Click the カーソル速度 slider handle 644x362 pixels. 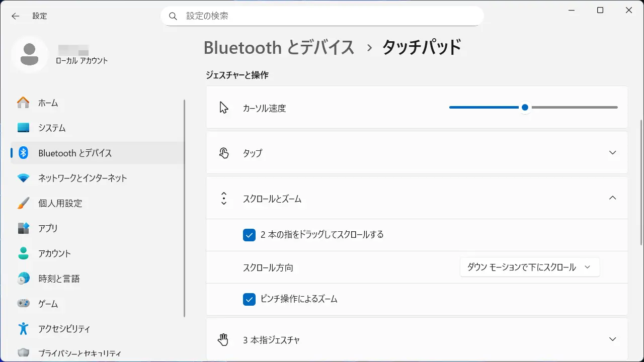tap(525, 107)
